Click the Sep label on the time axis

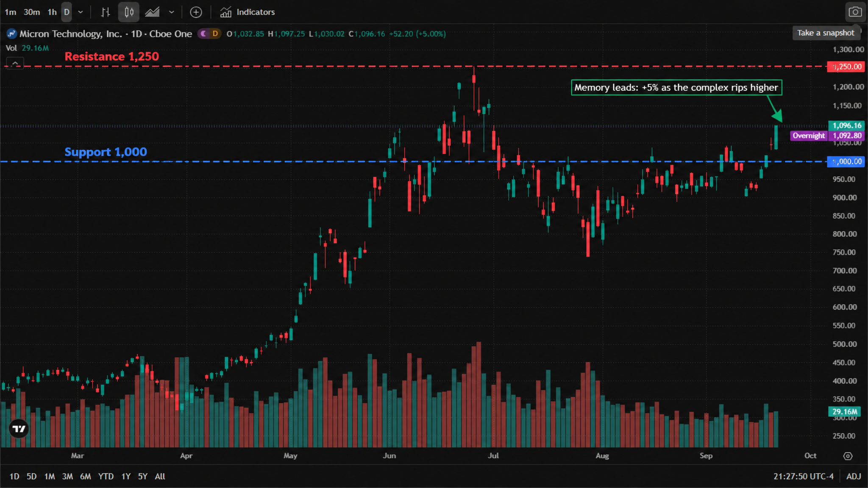(x=706, y=456)
